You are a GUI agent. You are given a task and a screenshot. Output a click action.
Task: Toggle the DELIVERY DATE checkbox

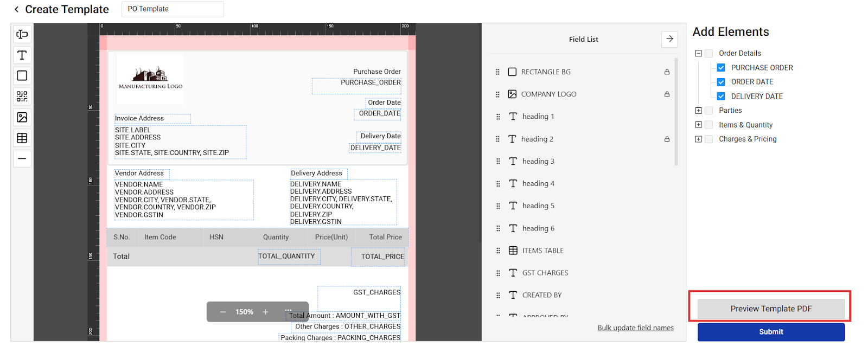[721, 97]
